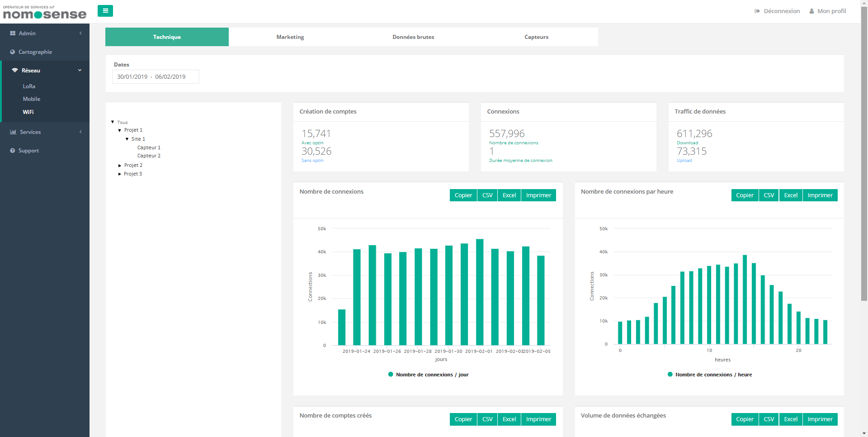868x437 pixels.
Task: Open the Données brutes tab
Action: click(x=413, y=37)
